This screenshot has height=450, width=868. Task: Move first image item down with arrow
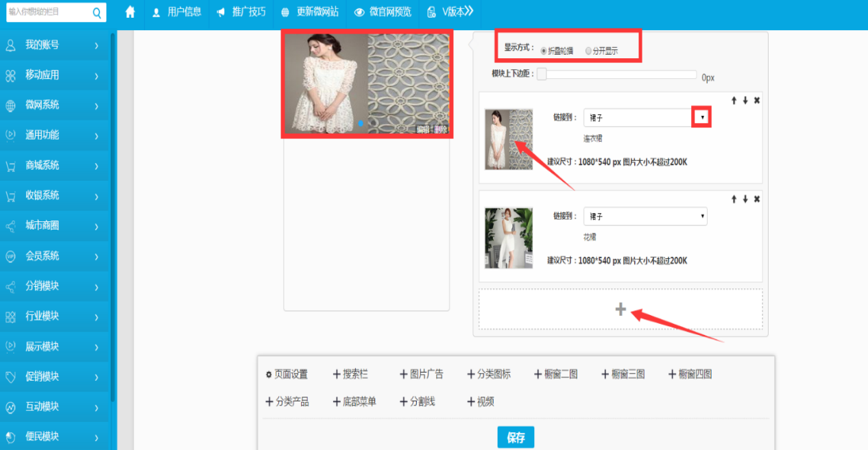click(745, 101)
